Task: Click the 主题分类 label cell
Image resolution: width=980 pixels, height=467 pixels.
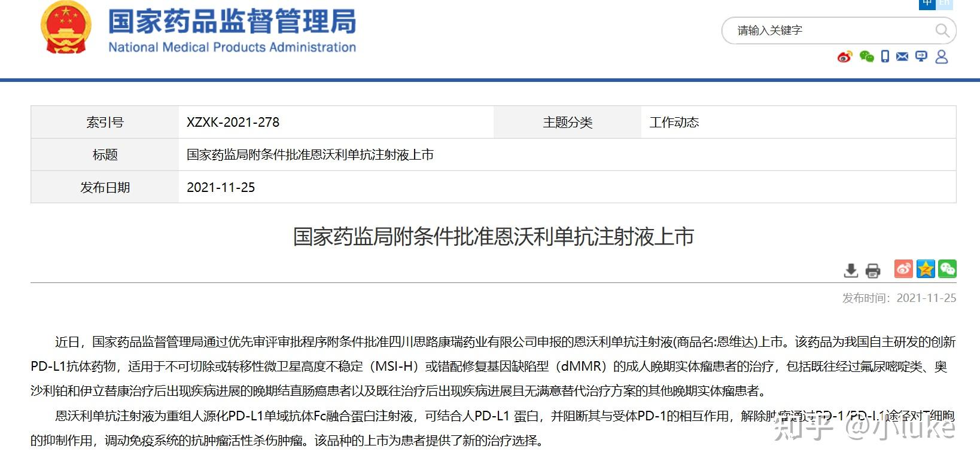Action: (567, 123)
